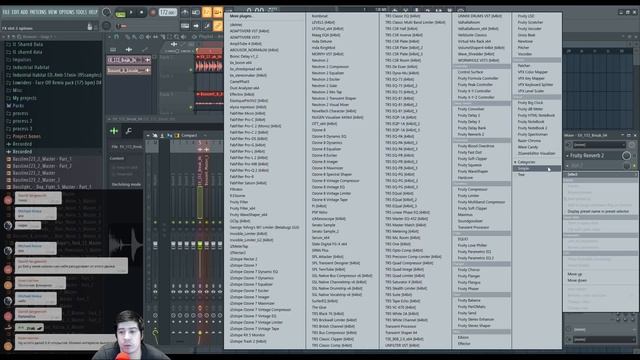Image resolution: width=640 pixels, height=360 pixels.
Task: Choose Wave Candy plugin
Action: (528, 147)
